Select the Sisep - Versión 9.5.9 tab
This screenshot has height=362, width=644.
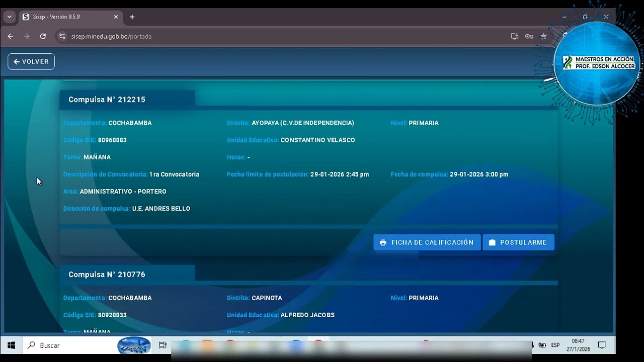pos(70,17)
